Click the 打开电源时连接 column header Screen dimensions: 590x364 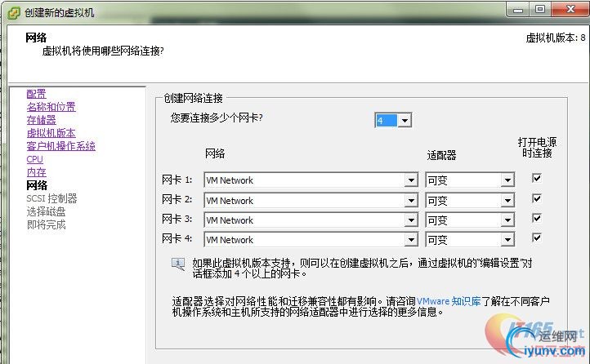[537, 147]
